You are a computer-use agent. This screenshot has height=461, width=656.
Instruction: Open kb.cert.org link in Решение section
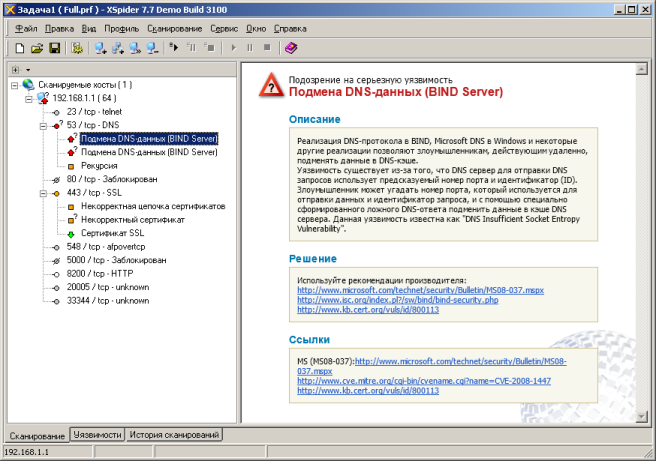[x=368, y=310]
